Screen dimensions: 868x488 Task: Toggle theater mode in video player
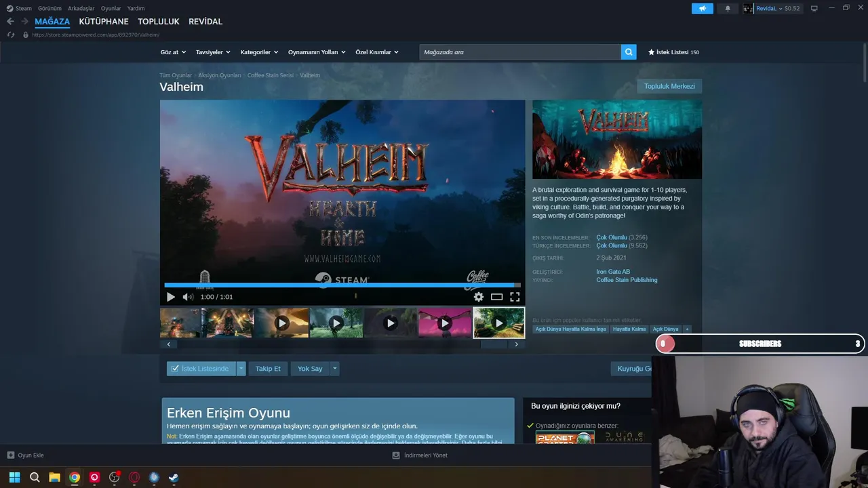click(496, 297)
